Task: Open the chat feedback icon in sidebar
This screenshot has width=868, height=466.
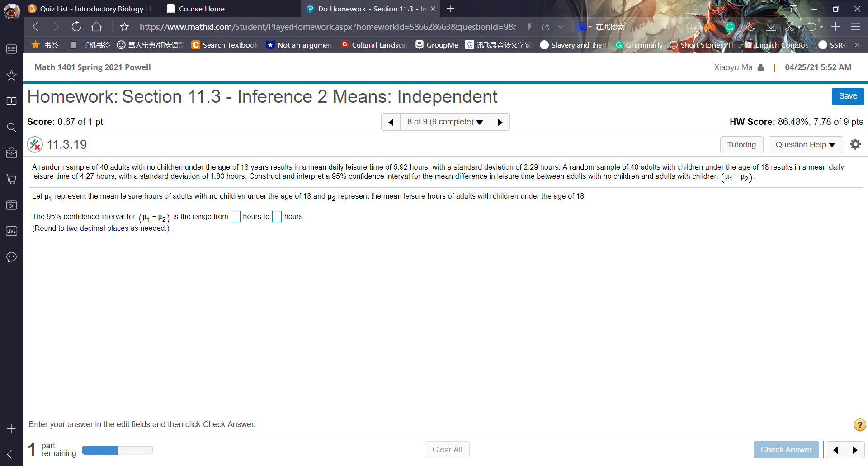Action: [x=11, y=257]
